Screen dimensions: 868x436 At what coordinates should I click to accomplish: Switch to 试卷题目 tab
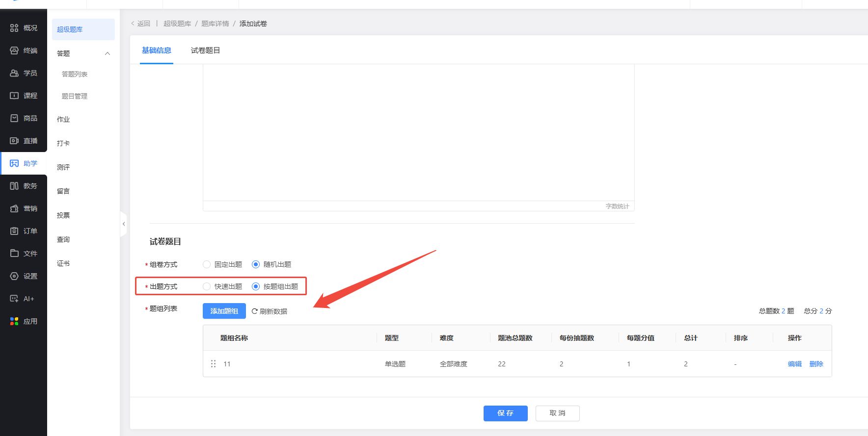pos(205,50)
